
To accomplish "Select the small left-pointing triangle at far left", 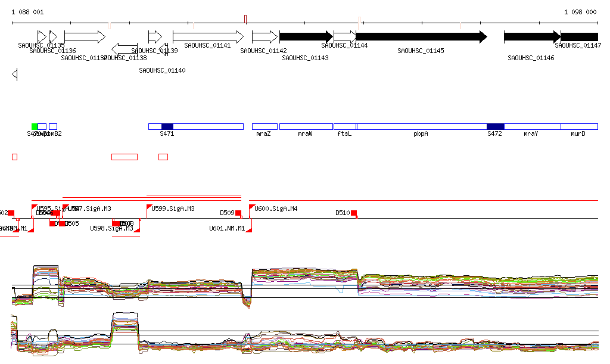I will (15, 74).
